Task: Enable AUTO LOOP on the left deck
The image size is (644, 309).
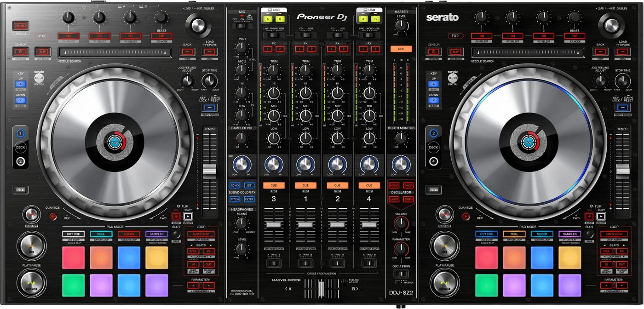Action: (x=201, y=234)
